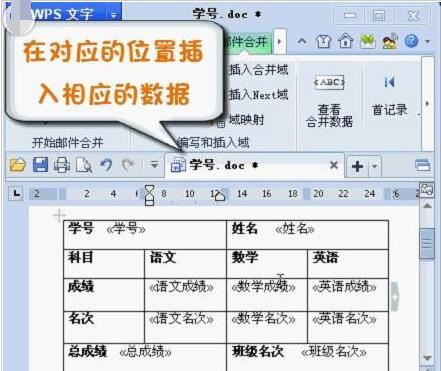Expand quick access toolbar options dropdown
This screenshot has height=371, width=441.
click(154, 164)
